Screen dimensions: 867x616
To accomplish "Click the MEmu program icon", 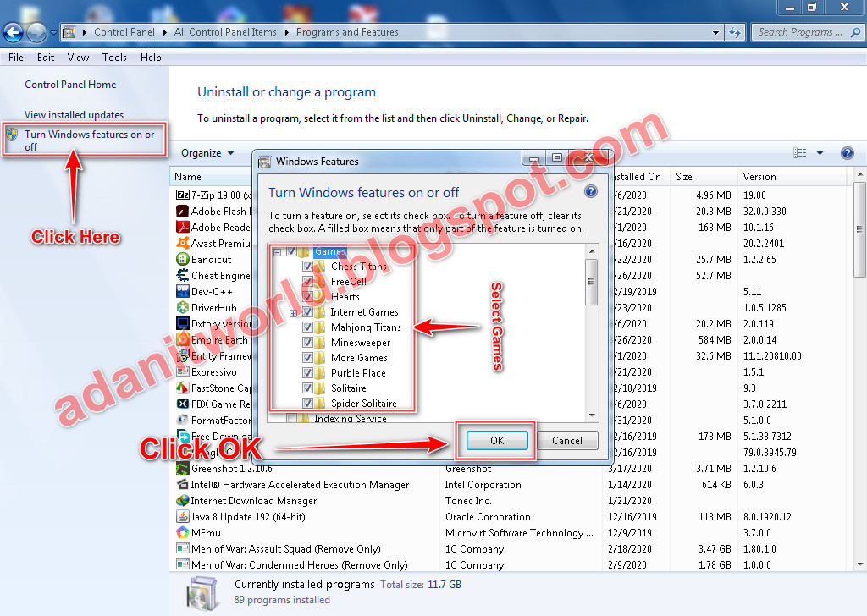I will [x=184, y=532].
